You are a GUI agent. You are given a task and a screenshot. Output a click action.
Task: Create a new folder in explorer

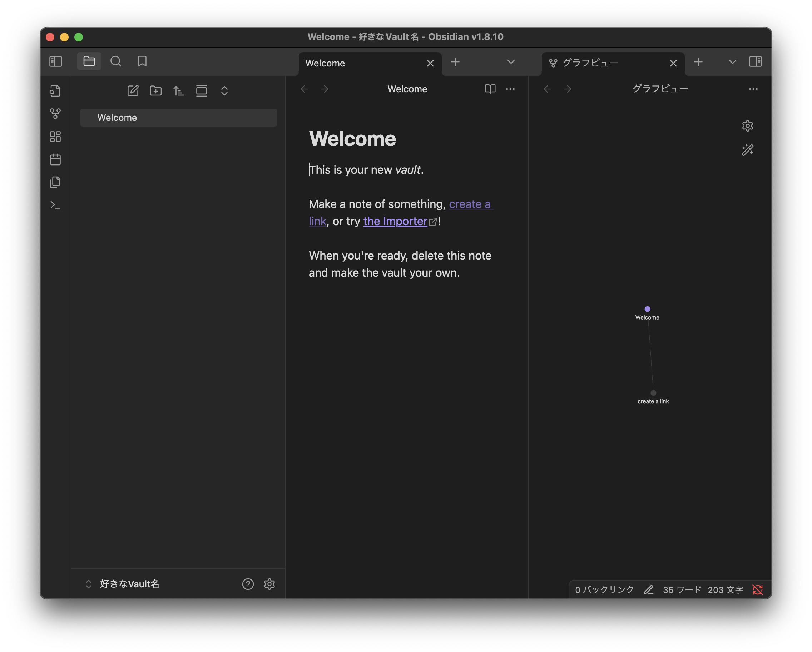156,91
